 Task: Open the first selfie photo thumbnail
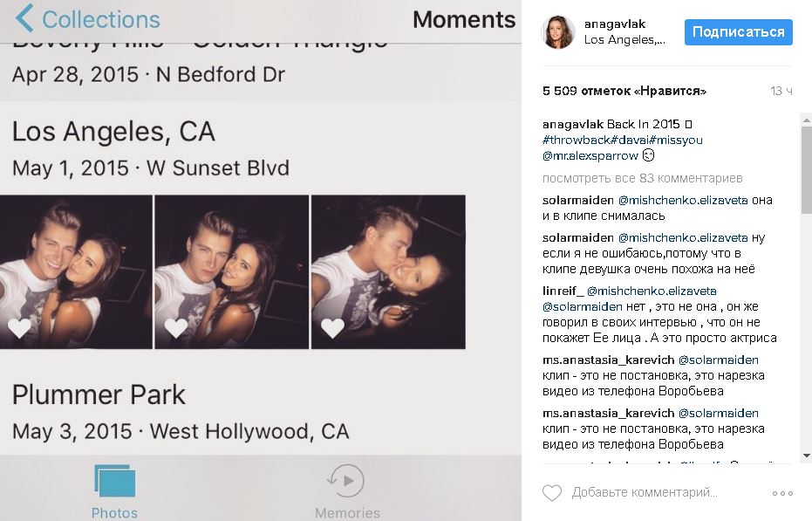click(76, 271)
